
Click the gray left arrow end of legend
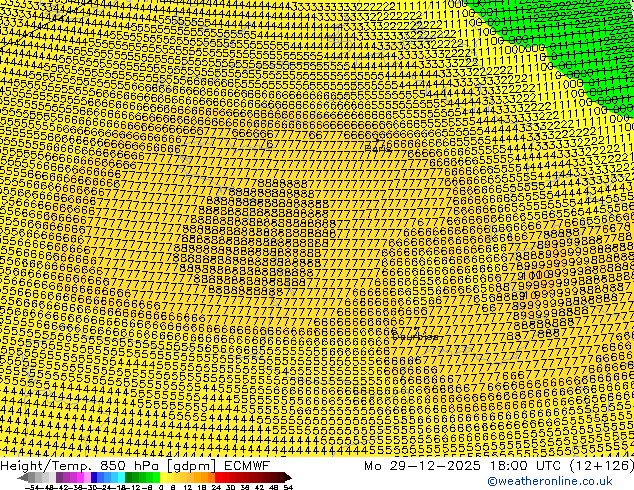[23, 478]
